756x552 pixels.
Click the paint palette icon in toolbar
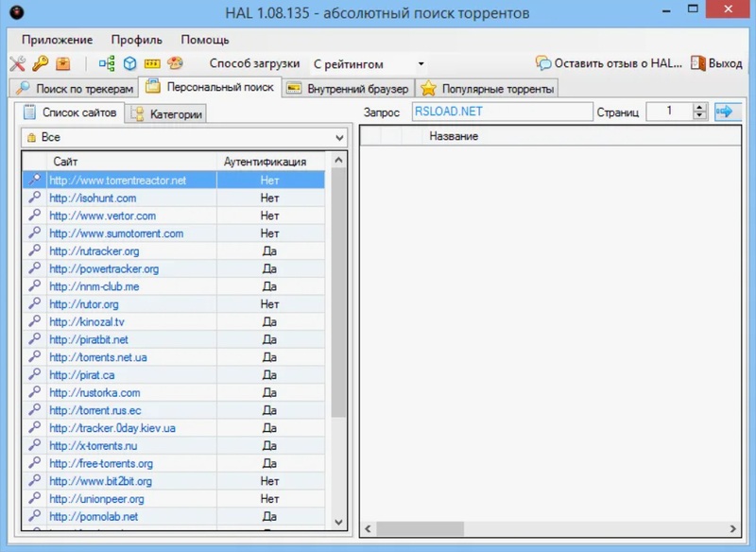[175, 64]
